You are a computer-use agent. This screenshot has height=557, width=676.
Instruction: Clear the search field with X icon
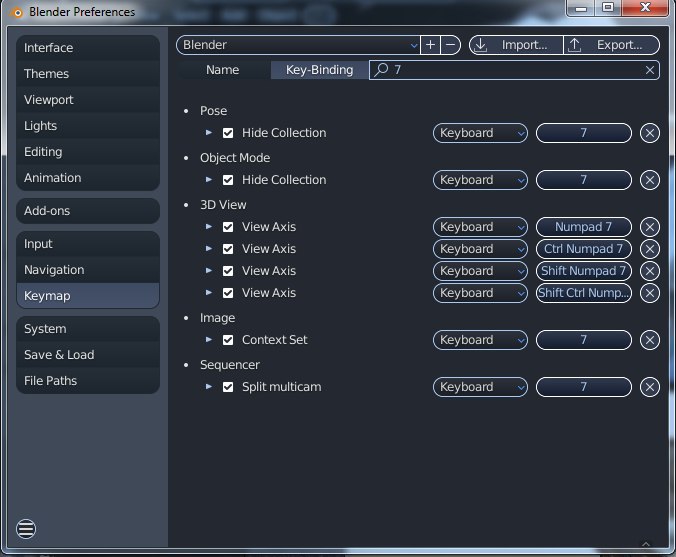click(650, 70)
